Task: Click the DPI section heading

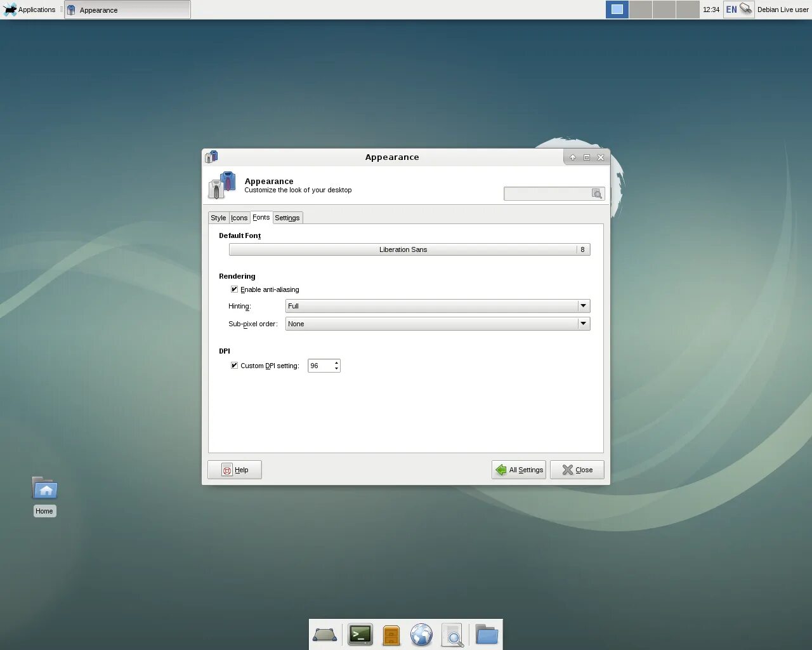Action: tap(225, 351)
